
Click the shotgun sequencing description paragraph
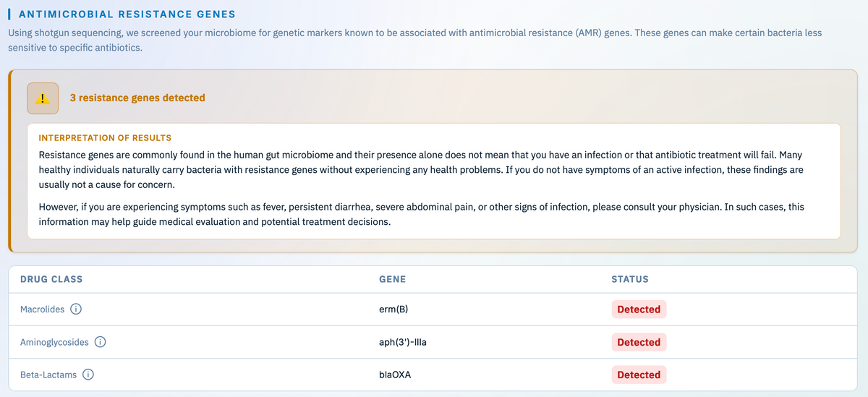pyautogui.click(x=414, y=40)
